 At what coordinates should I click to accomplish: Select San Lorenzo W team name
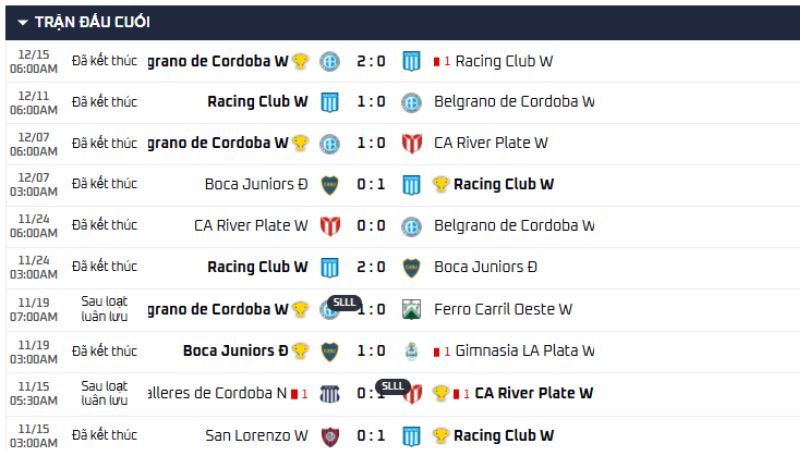(x=256, y=436)
